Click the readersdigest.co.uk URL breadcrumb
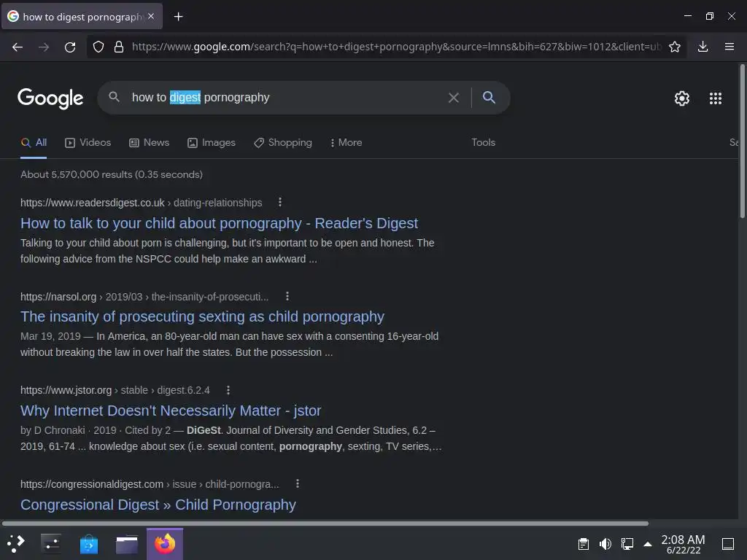This screenshot has width=747, height=560. point(141,203)
